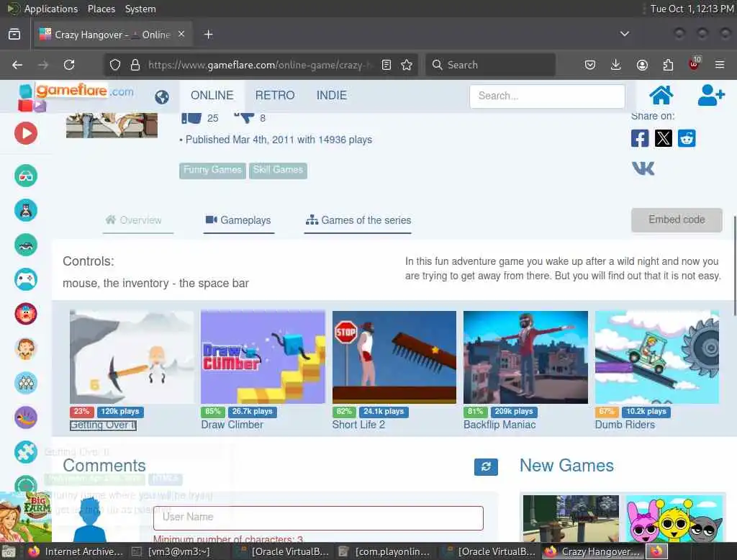
Task: Share the game on X
Action: point(663,138)
